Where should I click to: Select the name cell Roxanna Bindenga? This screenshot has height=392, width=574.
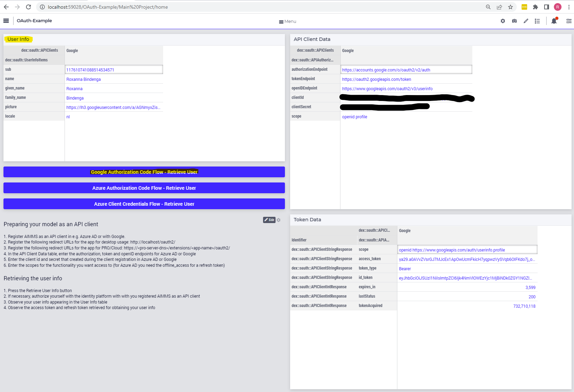coord(114,79)
